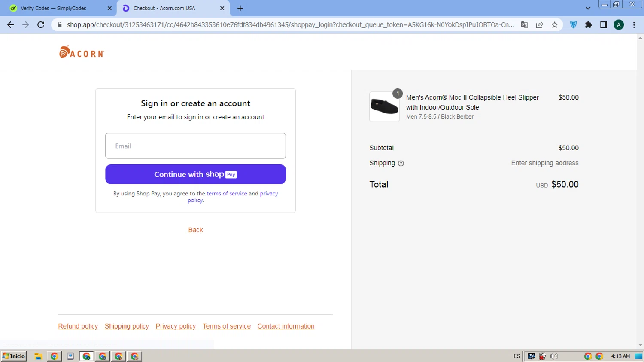Go forward in browser history
644x362 pixels.
point(26,25)
